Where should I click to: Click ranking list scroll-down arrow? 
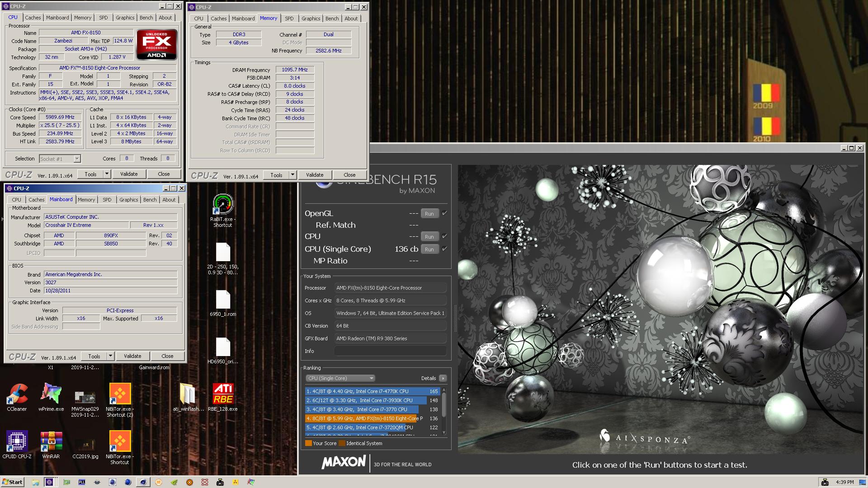(x=444, y=433)
